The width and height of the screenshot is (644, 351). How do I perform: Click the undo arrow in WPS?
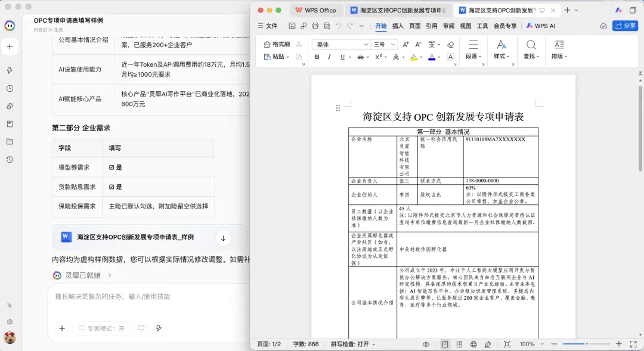pos(339,26)
